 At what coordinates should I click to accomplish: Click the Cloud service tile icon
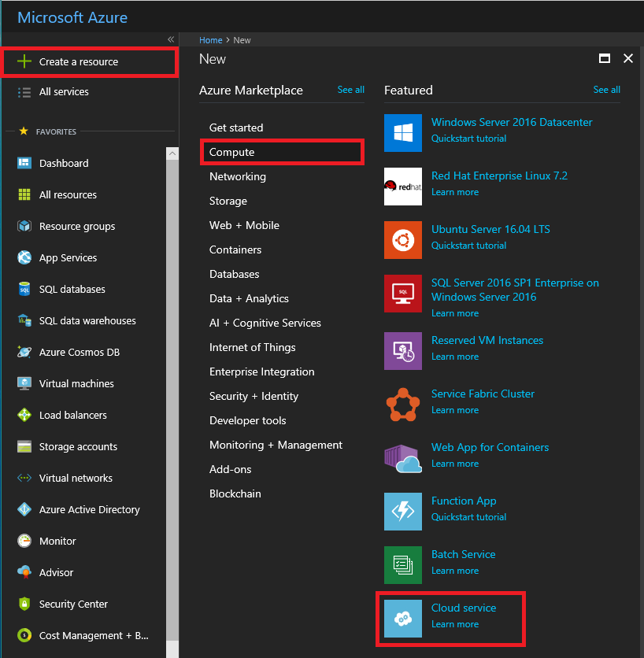click(x=402, y=619)
